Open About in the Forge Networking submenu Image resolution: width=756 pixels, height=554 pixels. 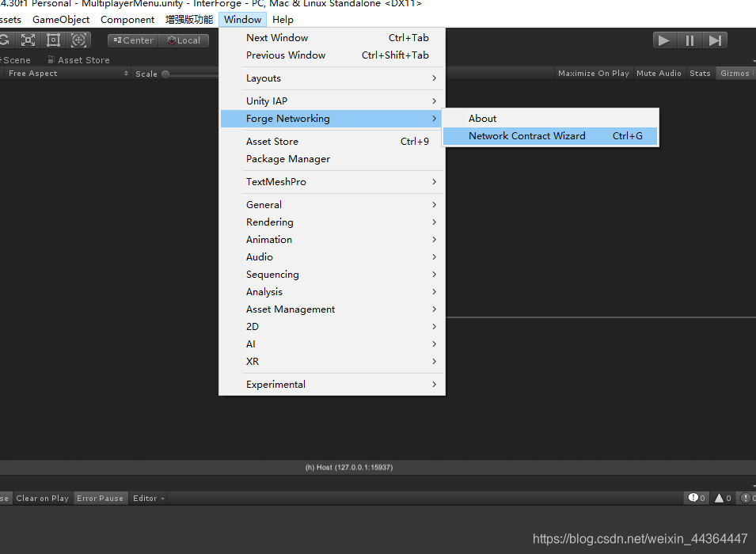[x=550, y=119]
